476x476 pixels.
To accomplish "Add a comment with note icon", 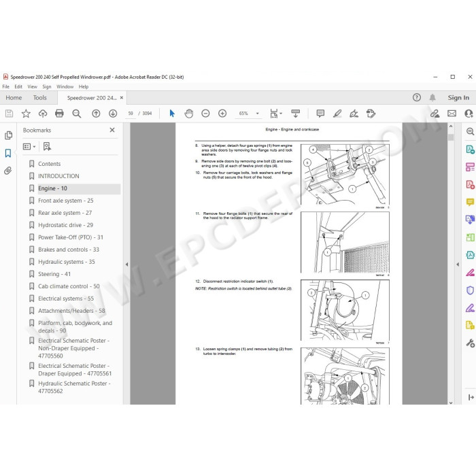I will pyautogui.click(x=320, y=114).
